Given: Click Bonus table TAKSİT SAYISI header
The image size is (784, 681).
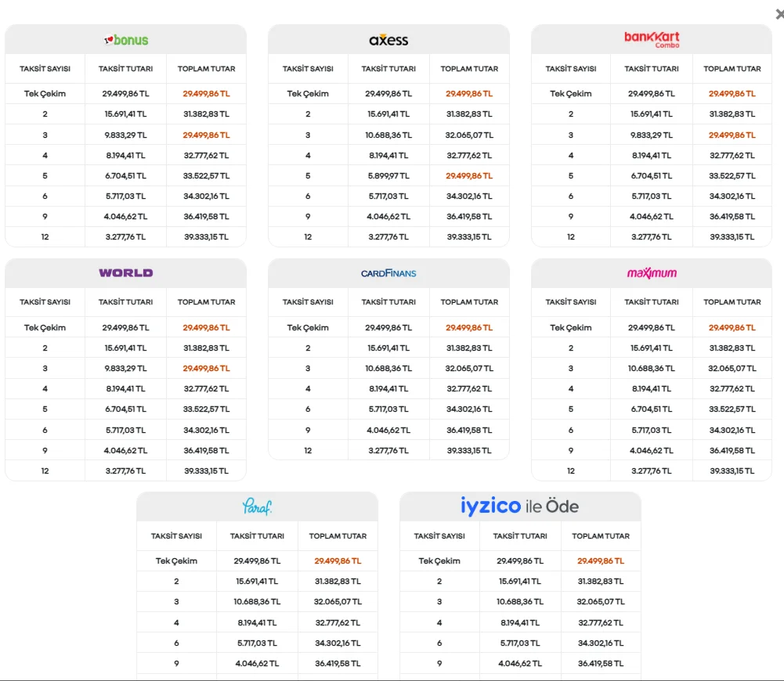Looking at the screenshot, I should (x=45, y=69).
